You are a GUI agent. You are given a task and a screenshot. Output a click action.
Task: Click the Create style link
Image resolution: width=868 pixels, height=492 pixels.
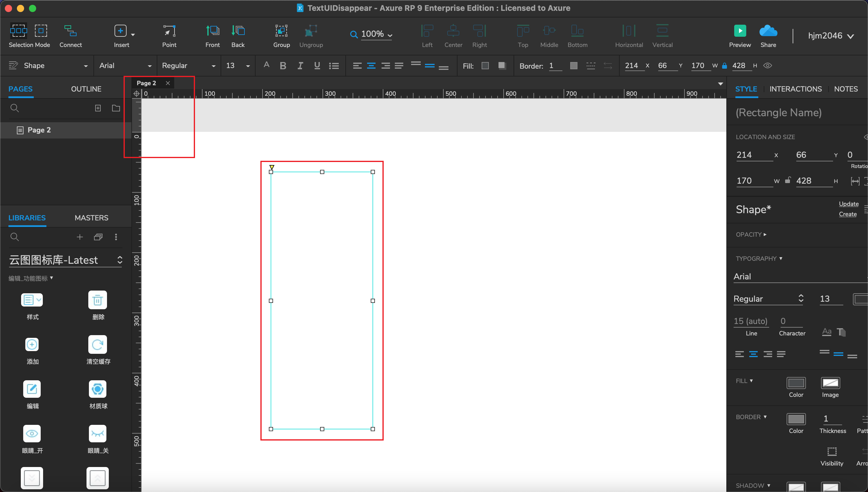848,214
